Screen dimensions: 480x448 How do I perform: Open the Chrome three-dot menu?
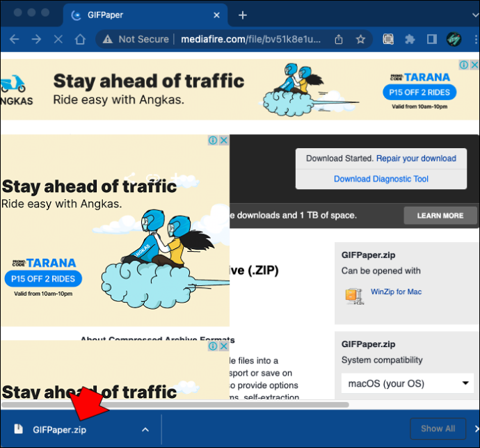click(x=475, y=39)
